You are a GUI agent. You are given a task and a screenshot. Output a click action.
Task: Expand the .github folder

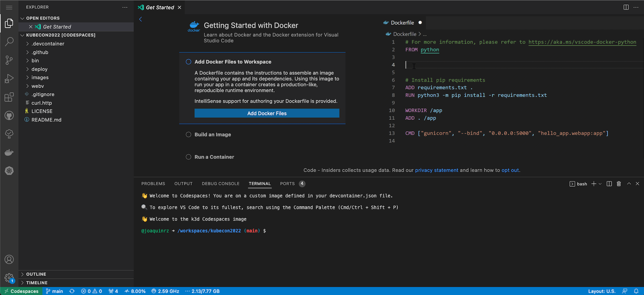coord(76,52)
